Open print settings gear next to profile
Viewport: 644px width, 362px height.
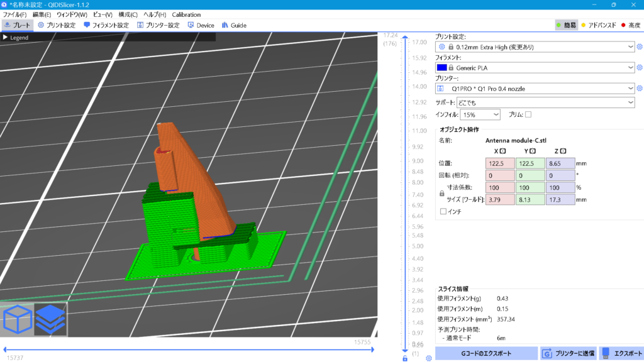click(x=640, y=47)
